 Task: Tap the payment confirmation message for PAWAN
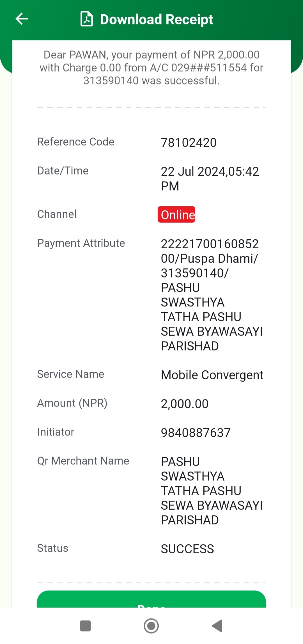click(x=151, y=68)
